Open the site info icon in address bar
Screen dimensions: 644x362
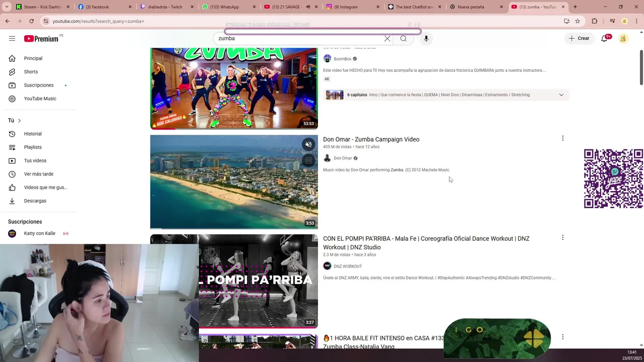[x=46, y=21]
